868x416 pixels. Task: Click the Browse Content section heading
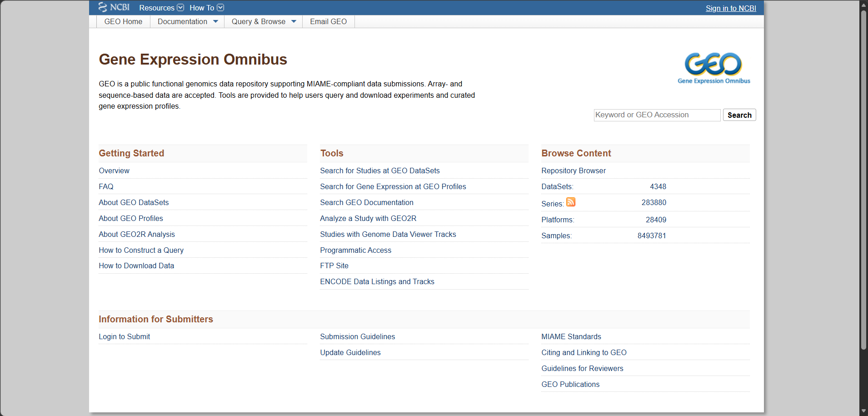point(576,153)
